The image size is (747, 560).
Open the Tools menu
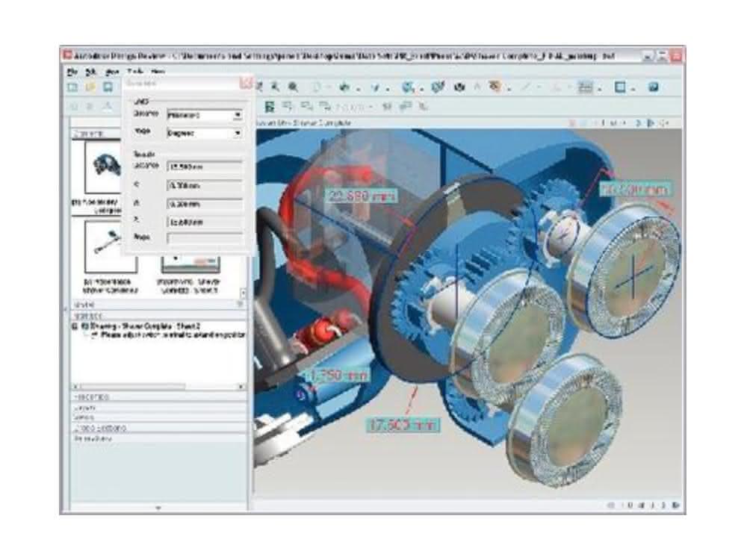tap(134, 72)
